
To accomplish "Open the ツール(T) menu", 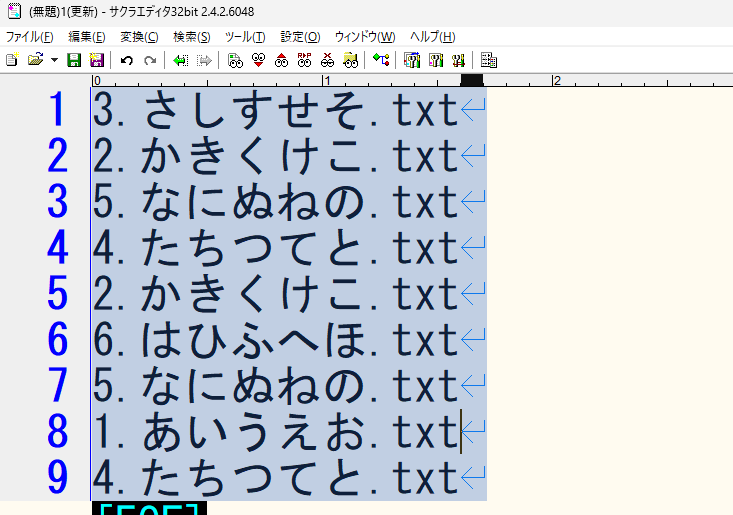I will [245, 36].
